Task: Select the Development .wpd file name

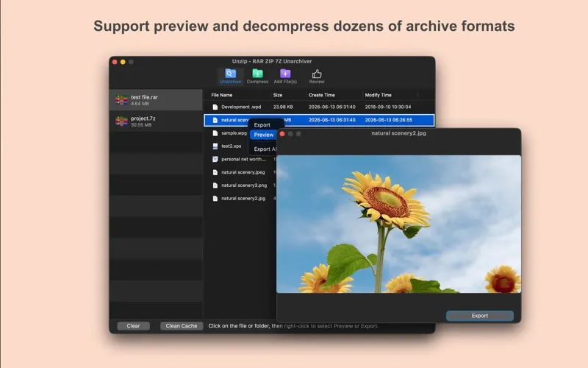Action: point(241,107)
